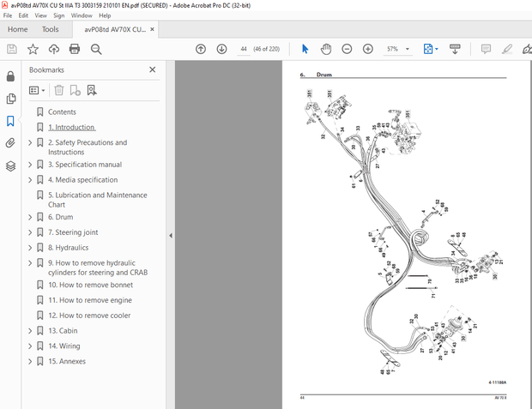
Task: Close the Bookmarks panel
Action: tap(153, 69)
